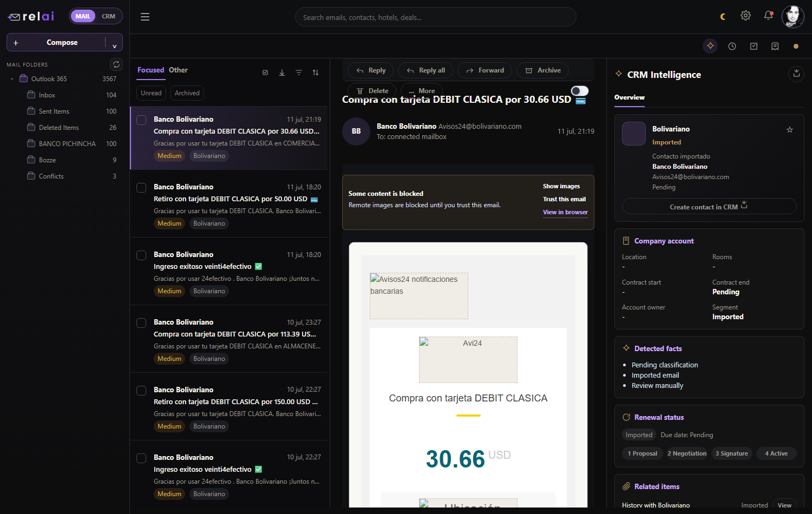The height and width of the screenshot is (514, 812).
Task: Click the Conflicts folder icon
Action: coord(31,176)
